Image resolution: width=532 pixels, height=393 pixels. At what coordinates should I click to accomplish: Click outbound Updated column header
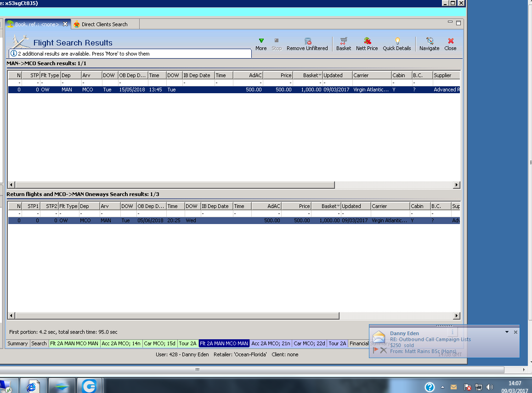(337, 75)
